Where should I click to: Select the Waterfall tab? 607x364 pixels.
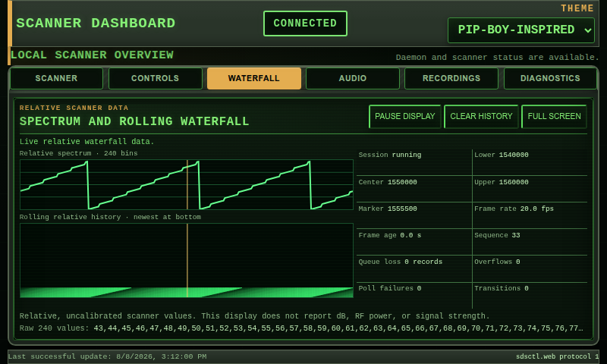click(x=254, y=79)
